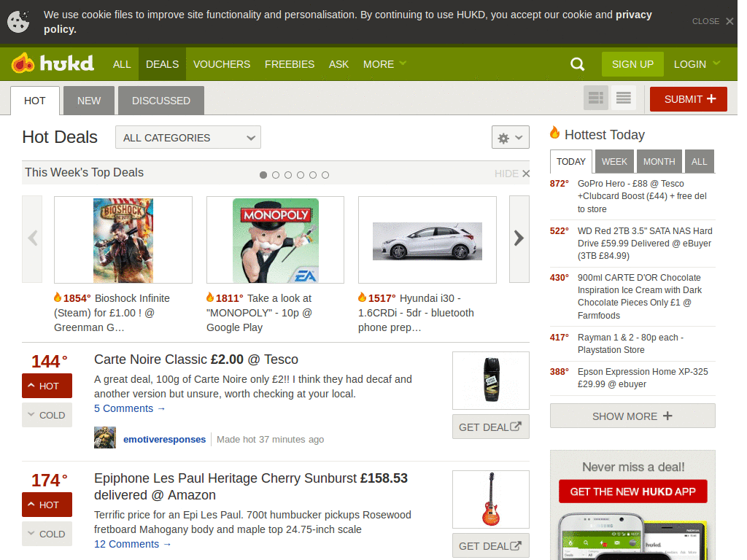
Task: Switch to grid view layout icon
Action: coord(596,98)
